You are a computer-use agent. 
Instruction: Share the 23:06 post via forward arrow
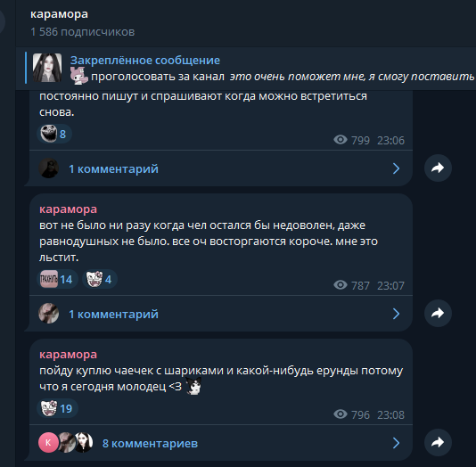[438, 168]
